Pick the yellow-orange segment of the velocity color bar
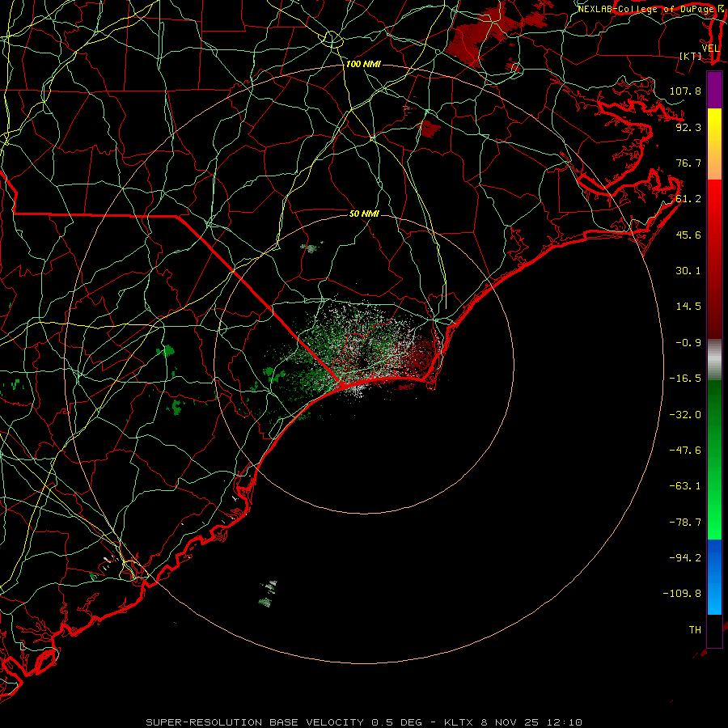 [714, 144]
